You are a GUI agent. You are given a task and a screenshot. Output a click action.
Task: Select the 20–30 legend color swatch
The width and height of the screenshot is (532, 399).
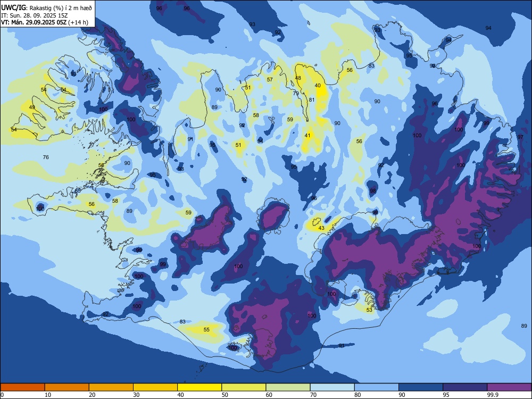(111, 387)
